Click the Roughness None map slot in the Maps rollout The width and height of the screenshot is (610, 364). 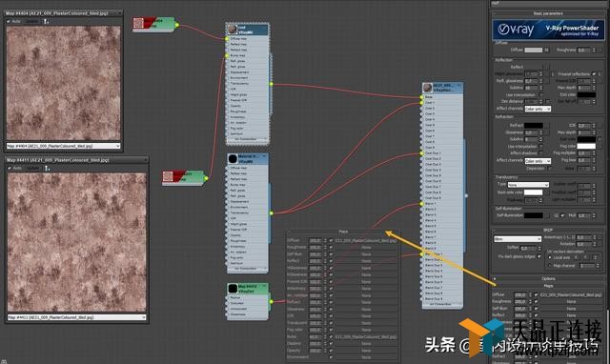(x=571, y=301)
